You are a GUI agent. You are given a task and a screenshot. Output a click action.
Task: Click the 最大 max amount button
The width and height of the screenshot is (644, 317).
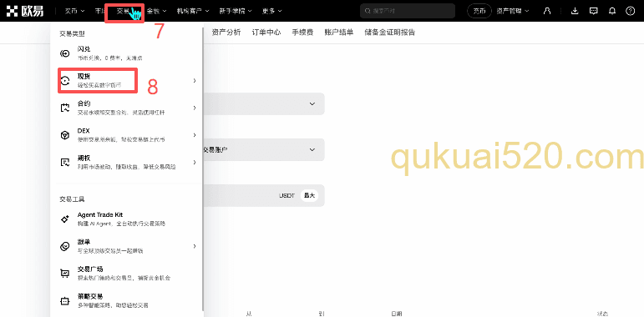click(x=309, y=195)
